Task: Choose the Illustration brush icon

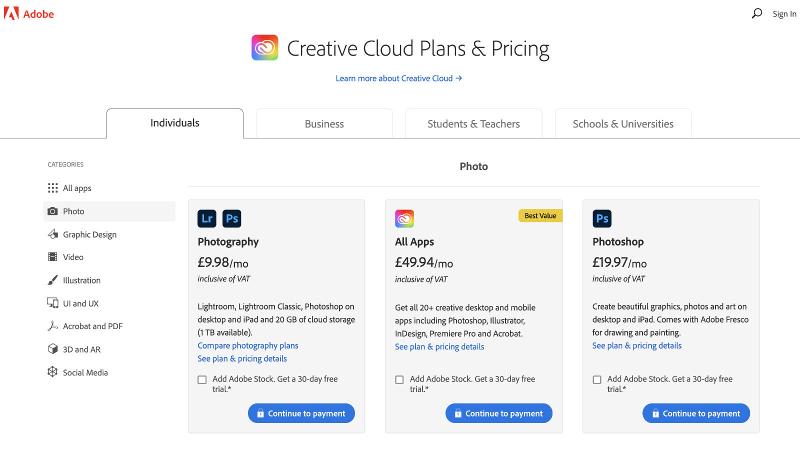Action: click(x=53, y=280)
